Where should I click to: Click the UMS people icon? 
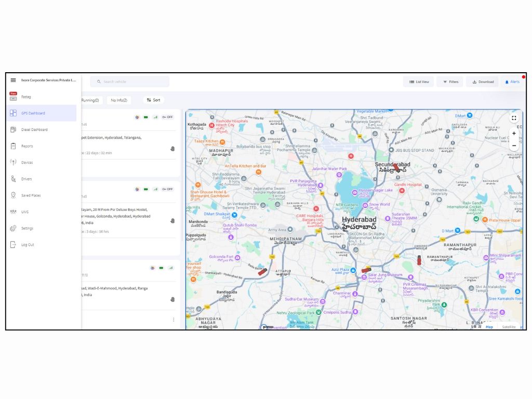tap(13, 212)
